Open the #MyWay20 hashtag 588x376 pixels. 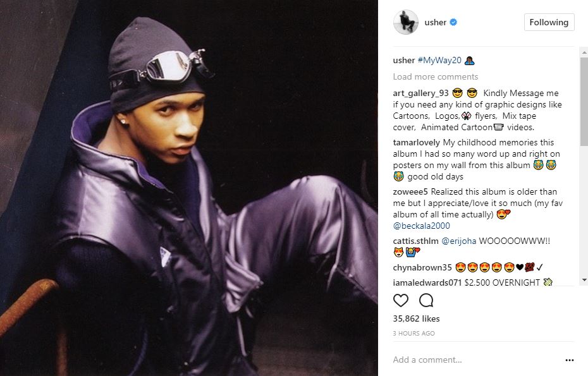click(439, 61)
